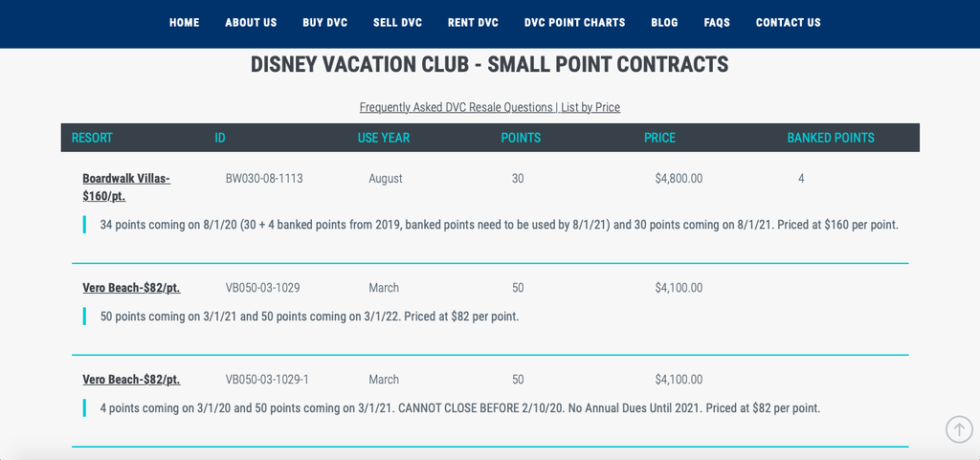The width and height of the screenshot is (980, 460).
Task: Open the HOME menu item
Action: point(185,22)
